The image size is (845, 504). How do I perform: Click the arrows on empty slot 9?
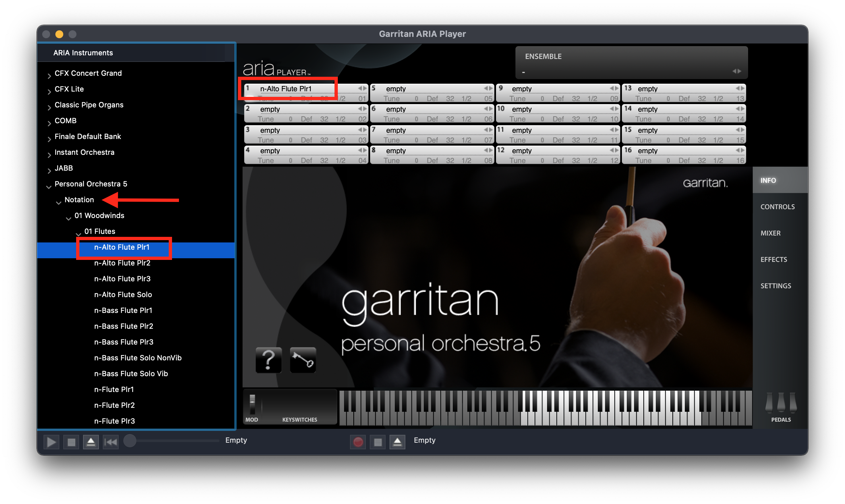pos(614,88)
